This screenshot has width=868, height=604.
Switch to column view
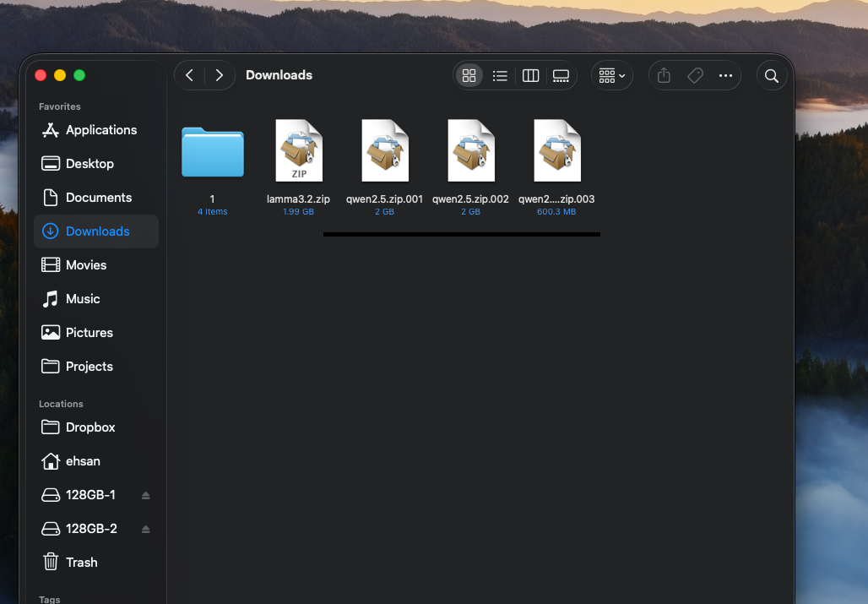(530, 75)
